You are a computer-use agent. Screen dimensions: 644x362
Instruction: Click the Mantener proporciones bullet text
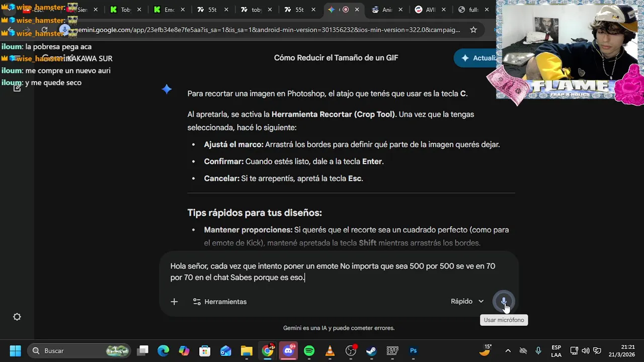point(356,236)
